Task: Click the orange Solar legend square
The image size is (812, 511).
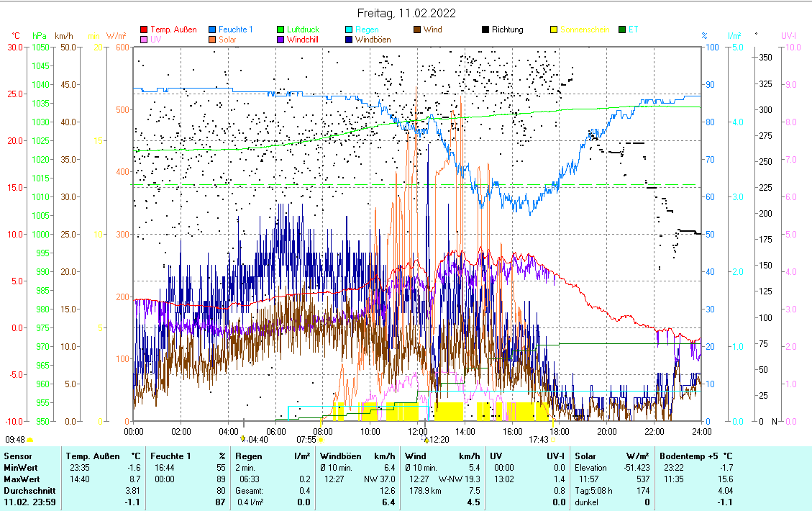Action: [213, 40]
